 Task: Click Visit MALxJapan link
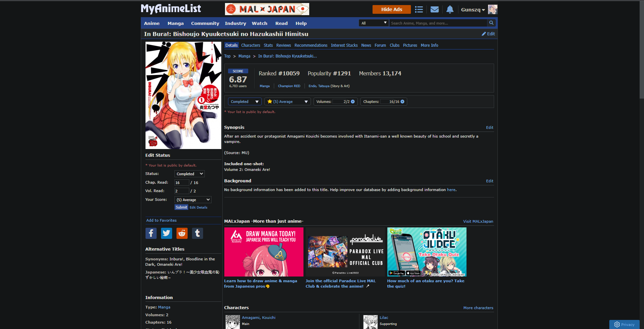[478, 221]
